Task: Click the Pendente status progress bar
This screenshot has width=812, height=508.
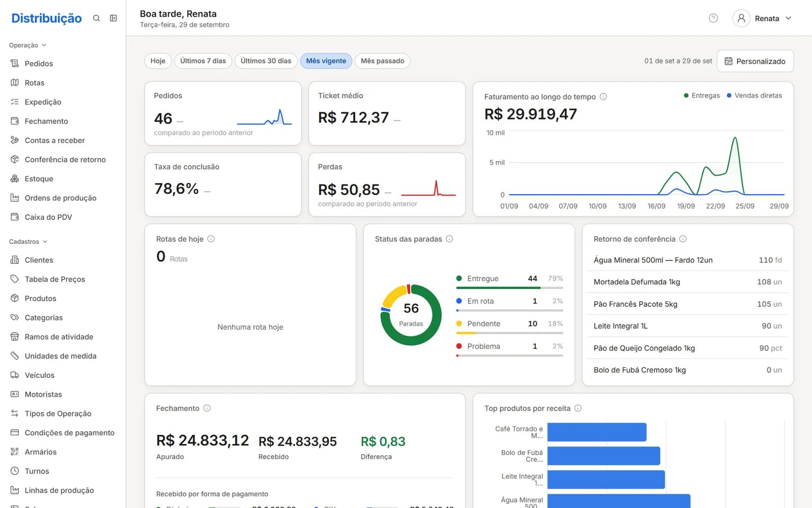Action: (510, 333)
